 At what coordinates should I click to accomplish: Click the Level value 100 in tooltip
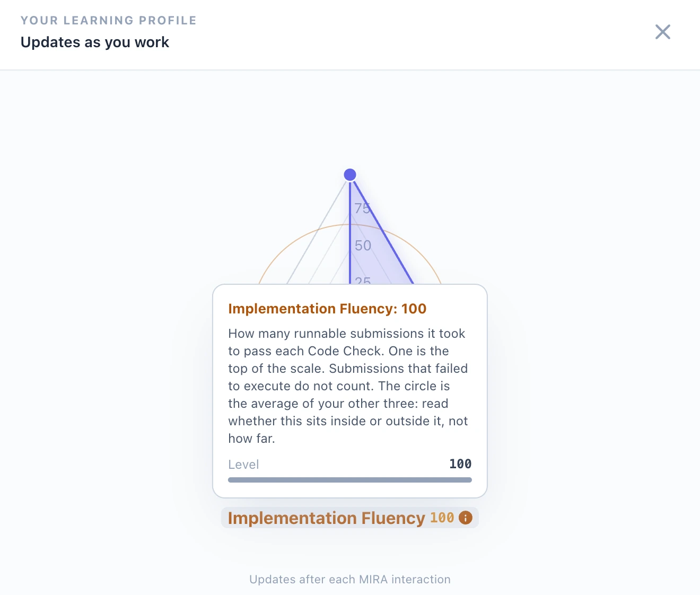pos(460,464)
